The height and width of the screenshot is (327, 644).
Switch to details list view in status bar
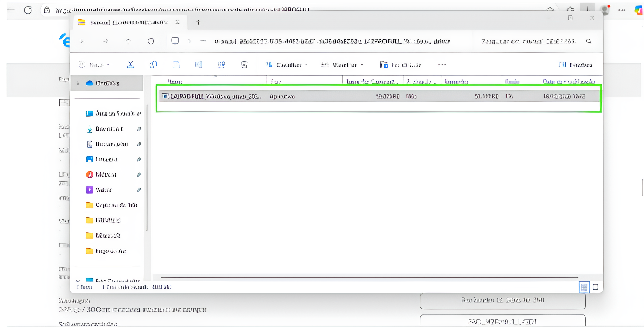(584, 287)
